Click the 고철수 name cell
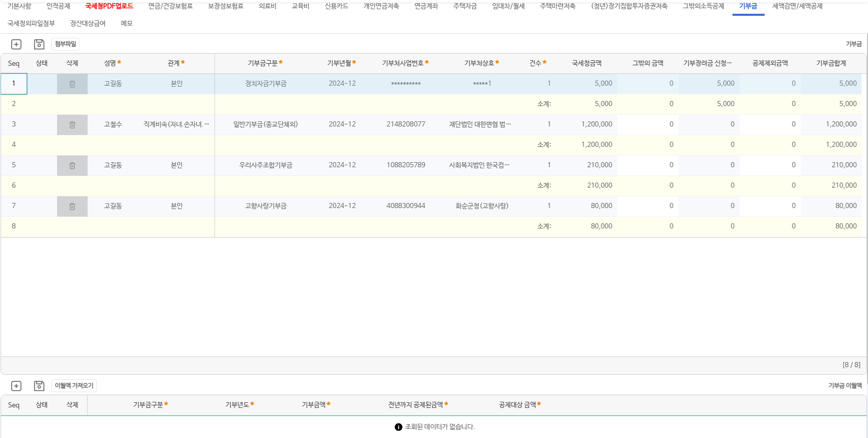Screen dimensions: 868x438 coord(113,124)
